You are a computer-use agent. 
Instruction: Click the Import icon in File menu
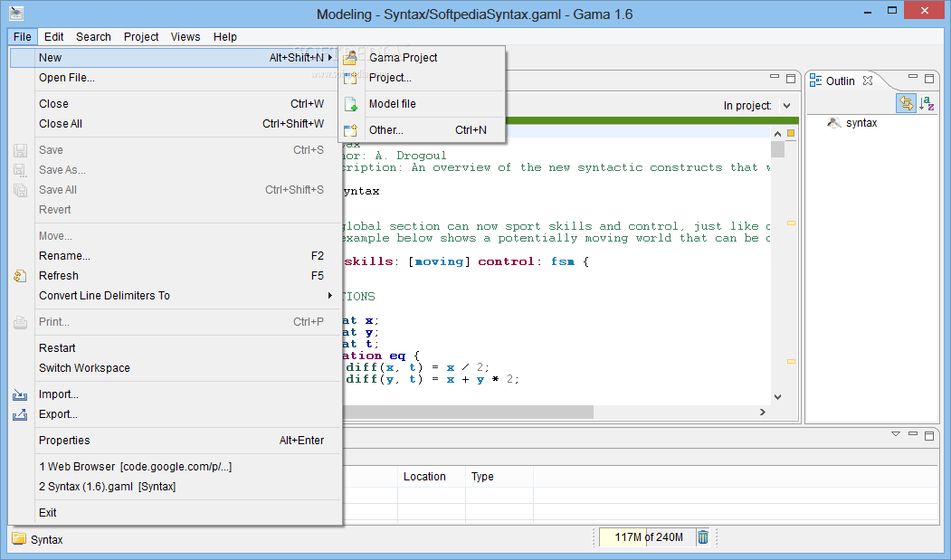coord(20,394)
